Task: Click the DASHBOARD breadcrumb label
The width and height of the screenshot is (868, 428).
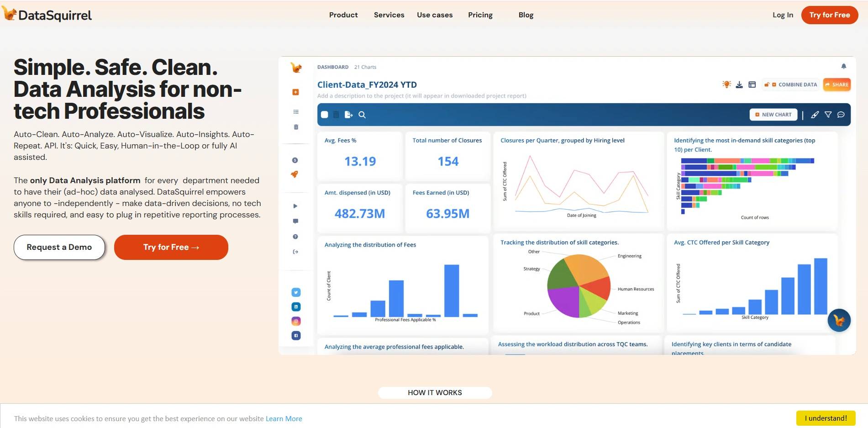Action: coord(333,67)
